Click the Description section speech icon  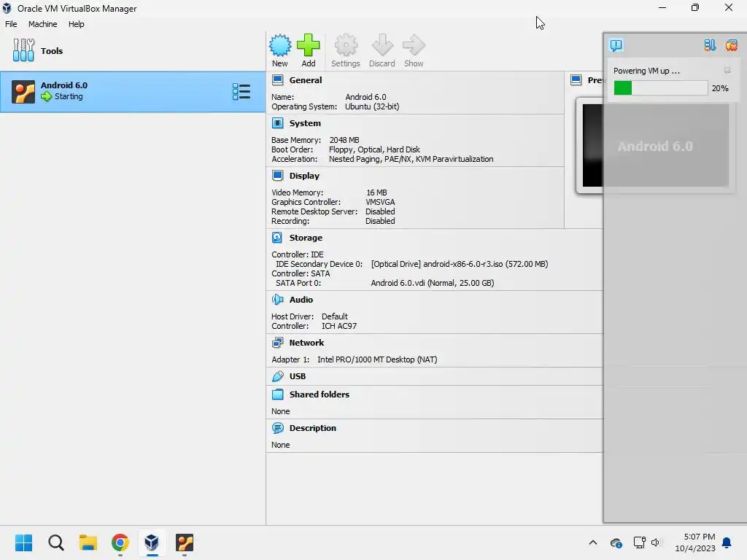(x=277, y=427)
